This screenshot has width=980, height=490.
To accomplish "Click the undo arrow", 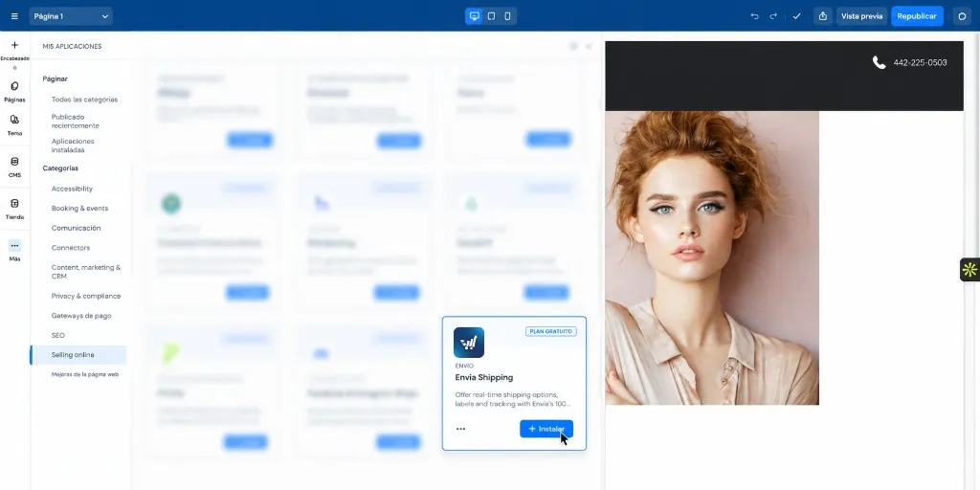I will pos(754,16).
